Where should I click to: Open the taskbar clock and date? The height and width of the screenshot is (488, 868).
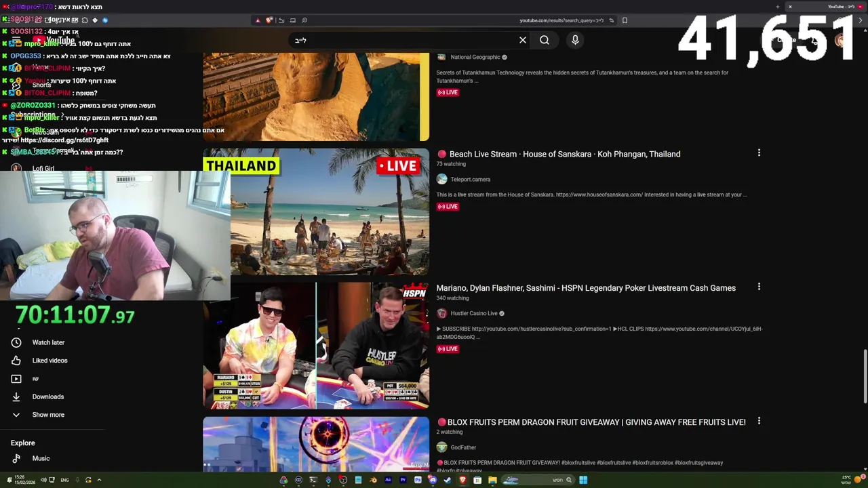pos(25,480)
